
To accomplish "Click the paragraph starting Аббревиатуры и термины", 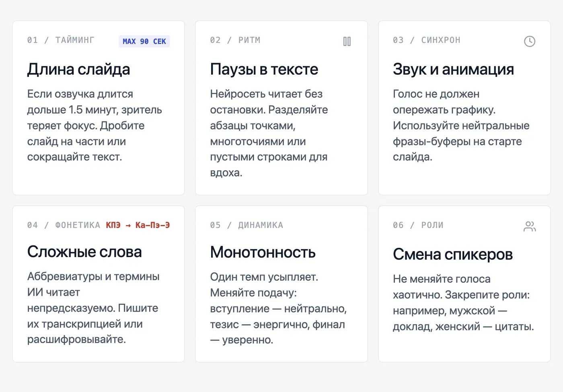I will tap(93, 308).
